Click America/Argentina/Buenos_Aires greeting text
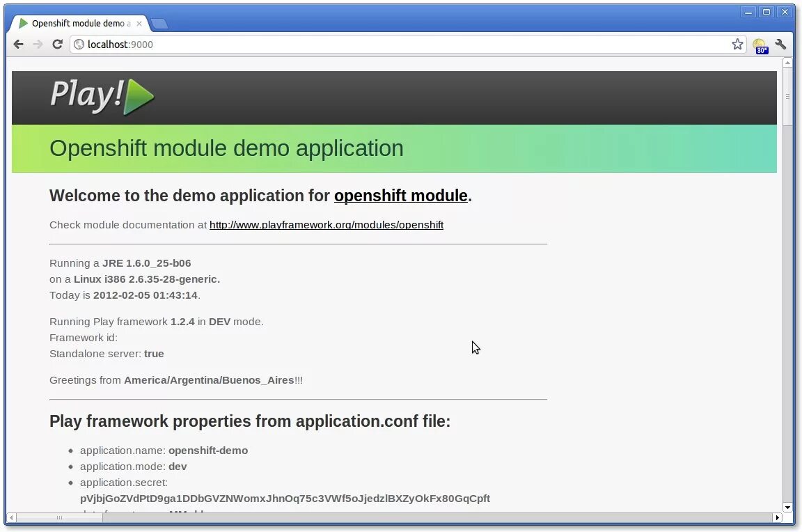Image resolution: width=802 pixels, height=532 pixels. (x=209, y=380)
